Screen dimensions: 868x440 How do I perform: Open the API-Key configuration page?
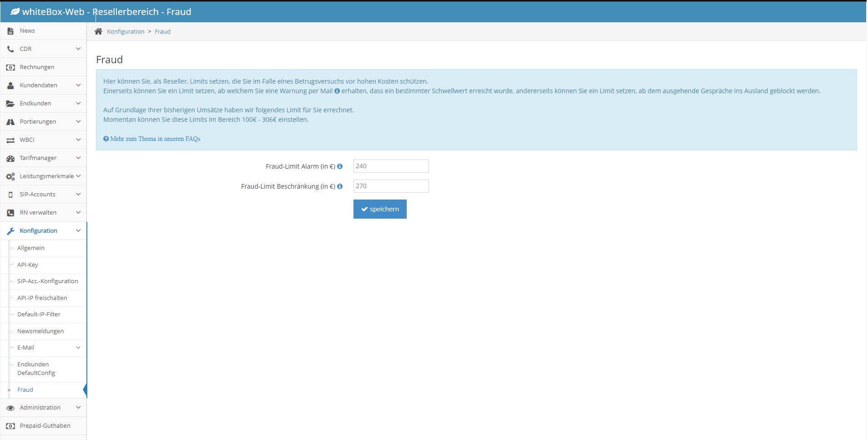tap(28, 264)
